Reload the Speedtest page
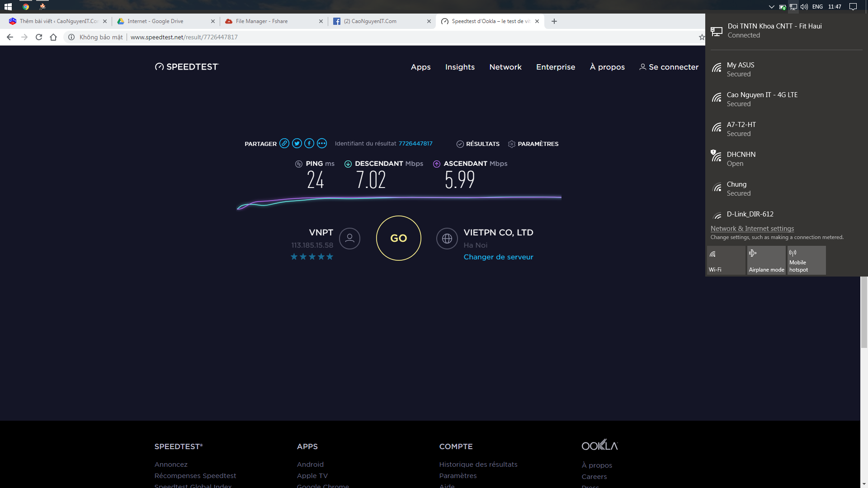Viewport: 868px width, 488px height. [39, 37]
